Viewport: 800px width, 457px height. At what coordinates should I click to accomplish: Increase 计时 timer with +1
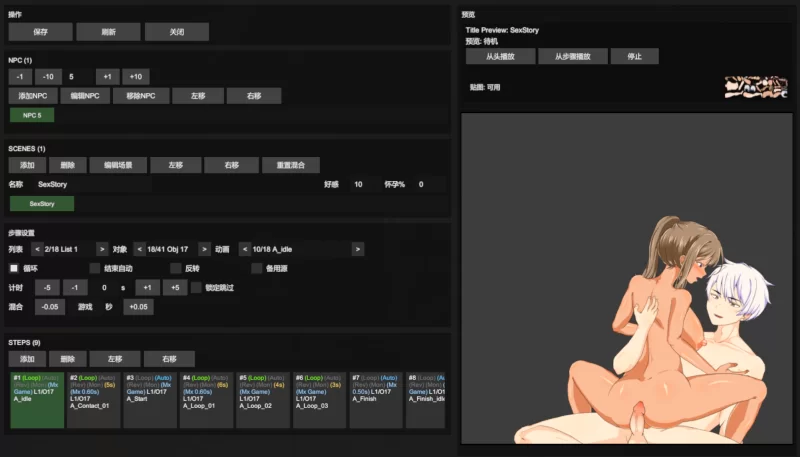click(x=147, y=288)
